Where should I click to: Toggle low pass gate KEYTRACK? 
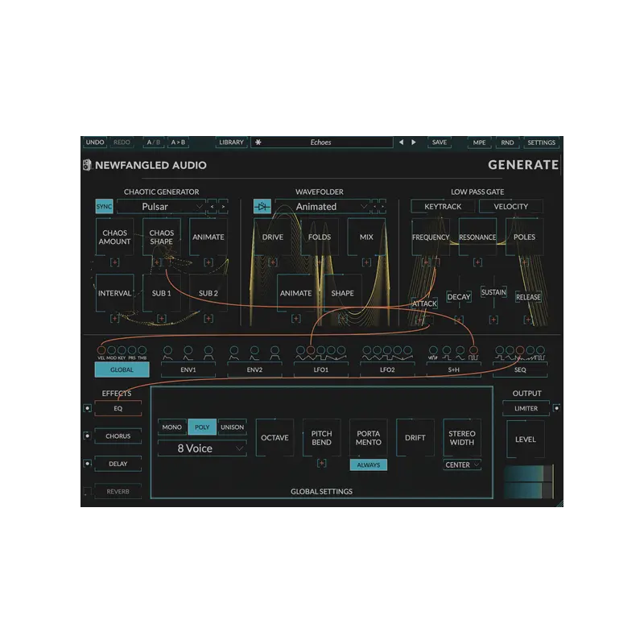tap(443, 207)
